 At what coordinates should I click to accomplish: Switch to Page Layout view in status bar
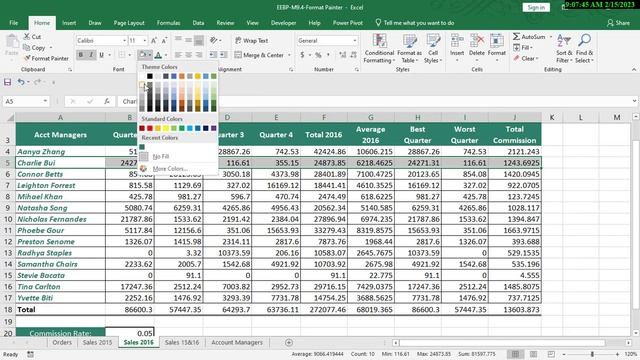click(533, 354)
